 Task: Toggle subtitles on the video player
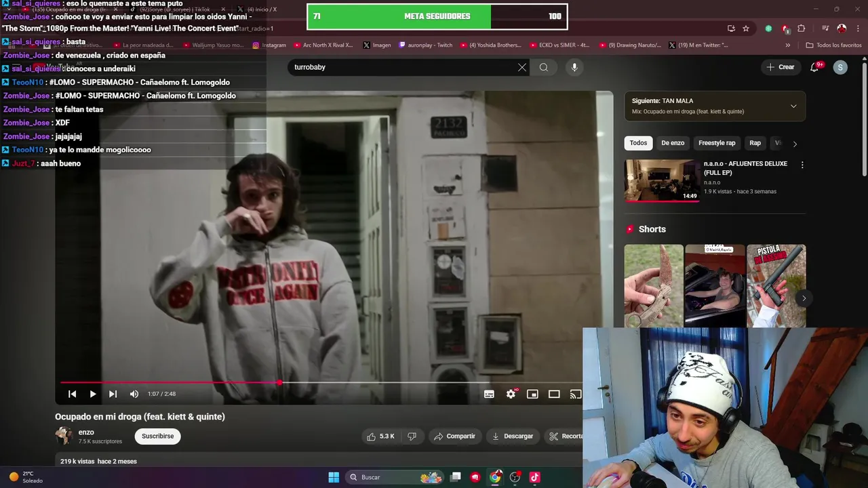pyautogui.click(x=489, y=394)
